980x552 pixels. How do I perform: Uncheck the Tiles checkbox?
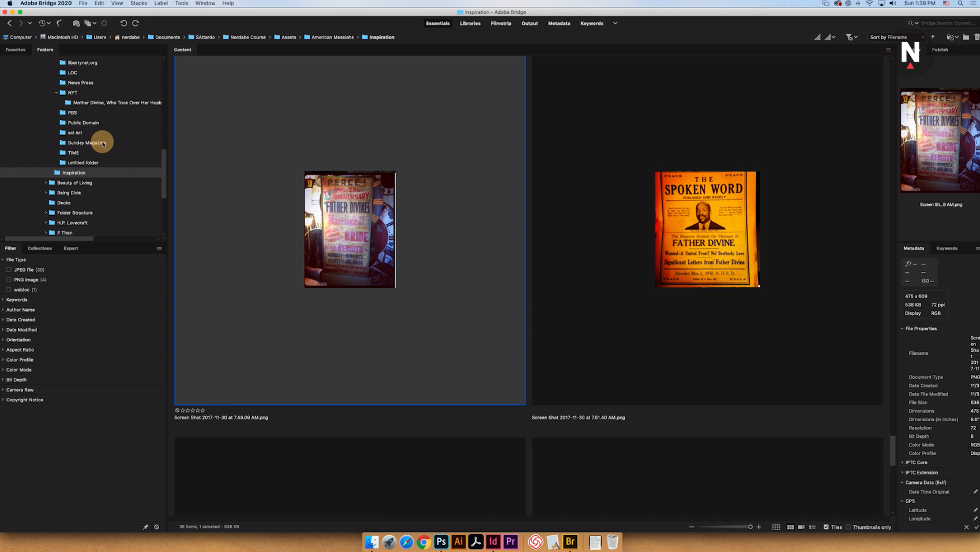click(826, 527)
